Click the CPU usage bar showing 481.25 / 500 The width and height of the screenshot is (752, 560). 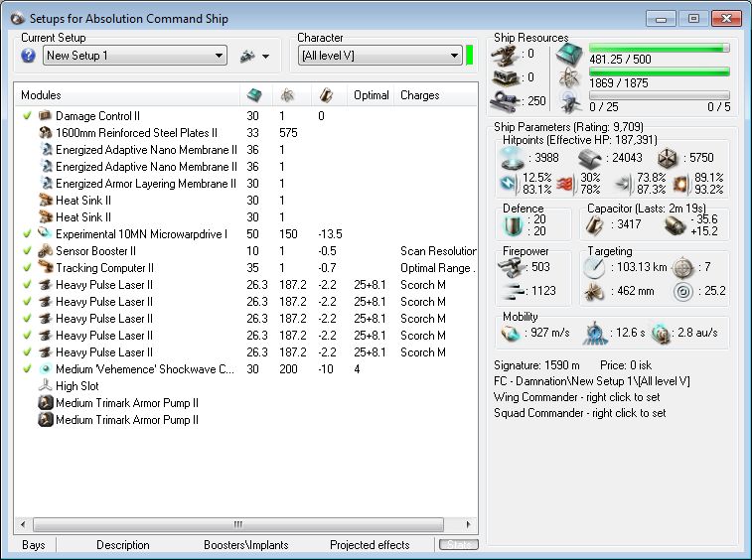(x=659, y=48)
